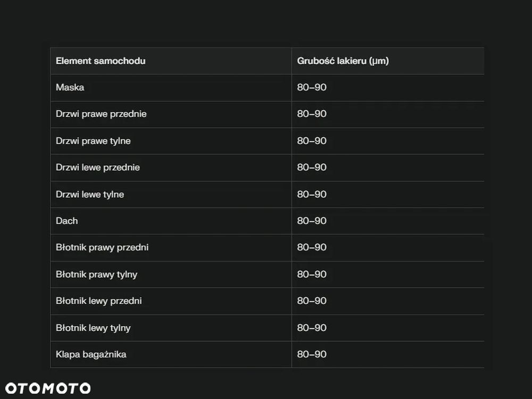Select the "Drzwi lewe przednie" cell

pyautogui.click(x=98, y=168)
